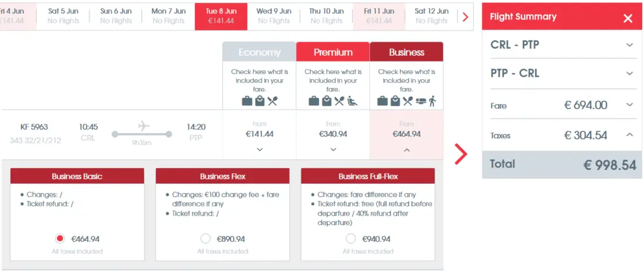
Task: Select the Business Flex €890.94 radio button
Action: point(205,239)
